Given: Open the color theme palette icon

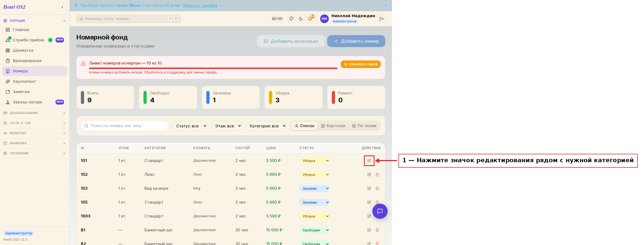Looking at the screenshot, I should (x=292, y=19).
